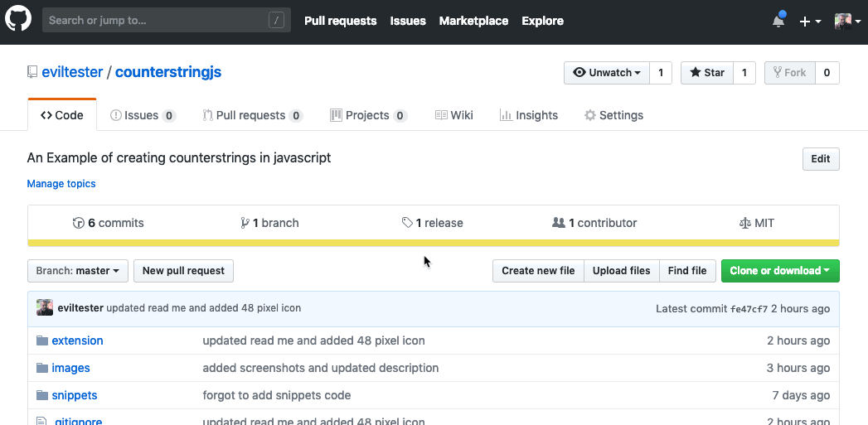The width and height of the screenshot is (868, 425).
Task: Open the counterstringjs repository link
Action: tap(168, 72)
